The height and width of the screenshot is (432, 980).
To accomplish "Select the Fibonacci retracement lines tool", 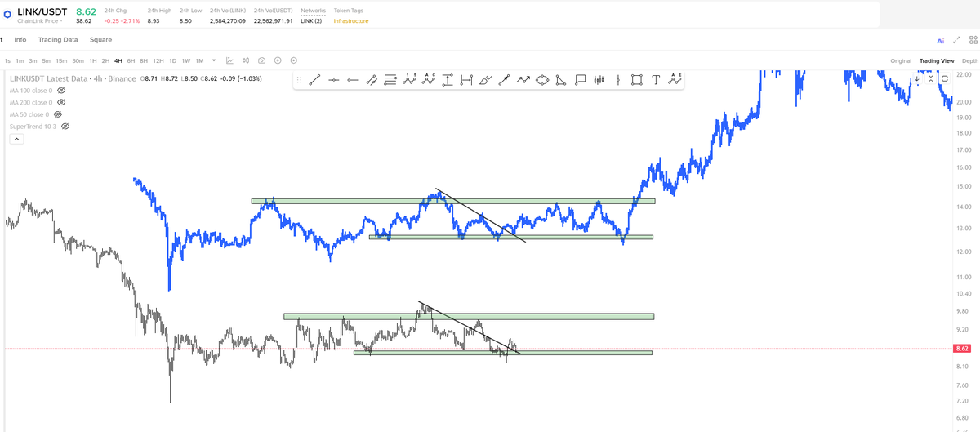I will point(390,80).
